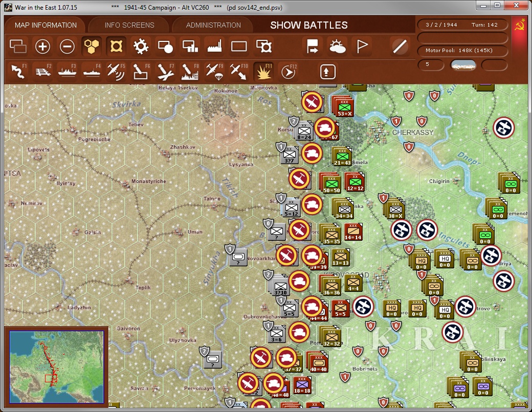Select F4 amphibious transport mode
The height and width of the screenshot is (412, 532).
click(x=92, y=72)
